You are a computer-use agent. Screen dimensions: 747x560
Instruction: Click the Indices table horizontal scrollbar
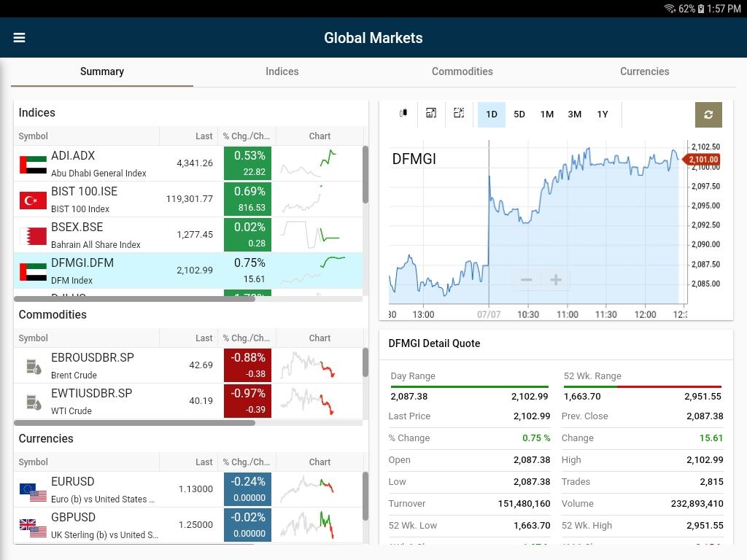pyautogui.click(x=134, y=299)
